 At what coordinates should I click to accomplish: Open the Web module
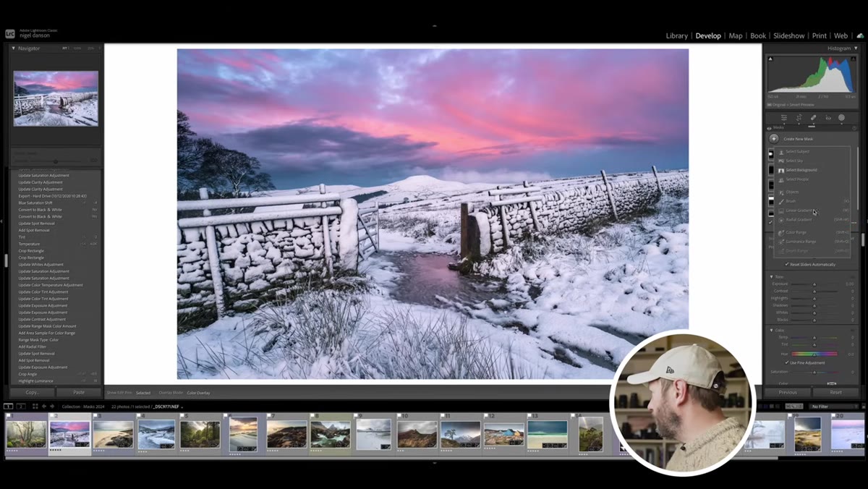pyautogui.click(x=841, y=35)
